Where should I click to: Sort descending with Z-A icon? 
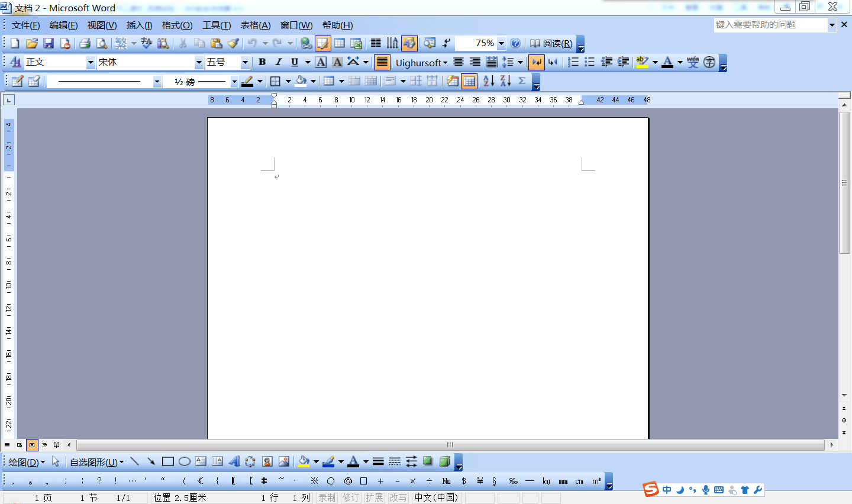[505, 81]
